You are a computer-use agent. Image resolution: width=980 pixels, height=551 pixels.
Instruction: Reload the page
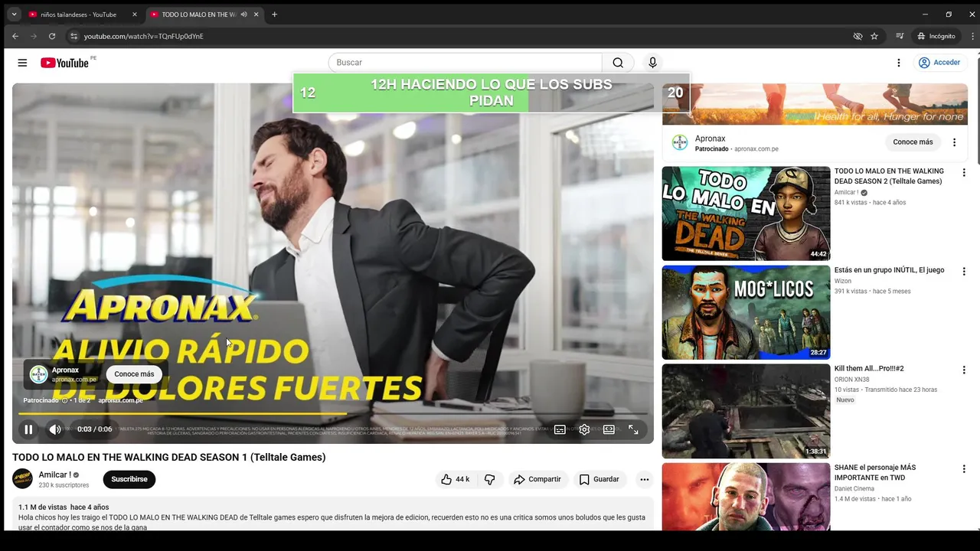coord(52,36)
